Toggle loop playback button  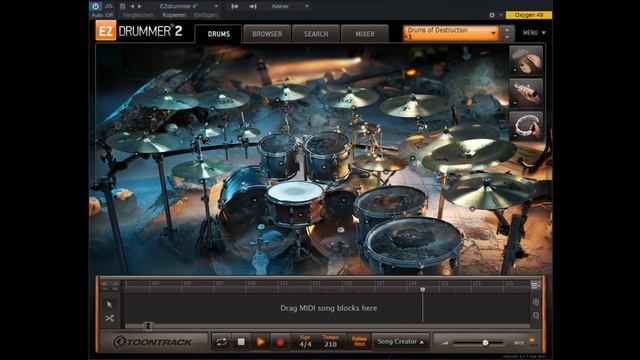(221, 342)
